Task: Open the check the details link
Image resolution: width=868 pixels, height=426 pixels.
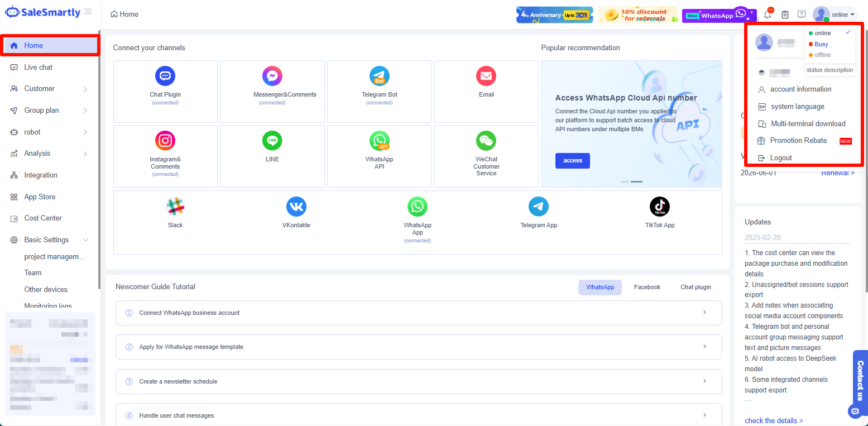Action: [774, 421]
